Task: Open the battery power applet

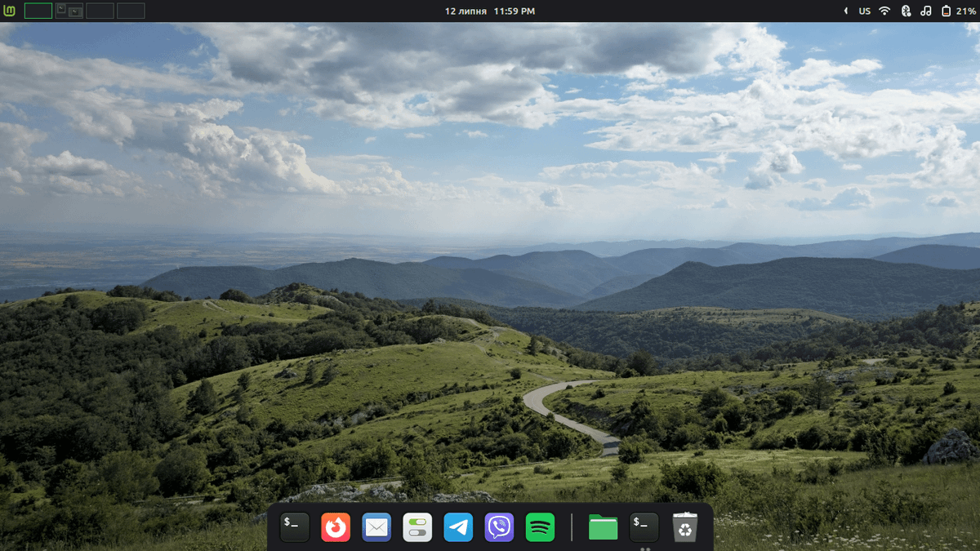Action: pos(960,11)
